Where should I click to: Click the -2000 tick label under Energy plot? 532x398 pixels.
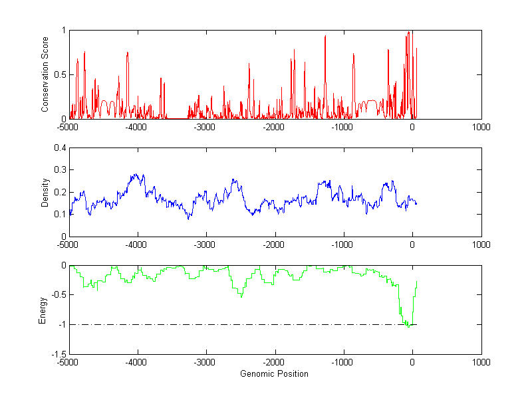[x=275, y=363]
